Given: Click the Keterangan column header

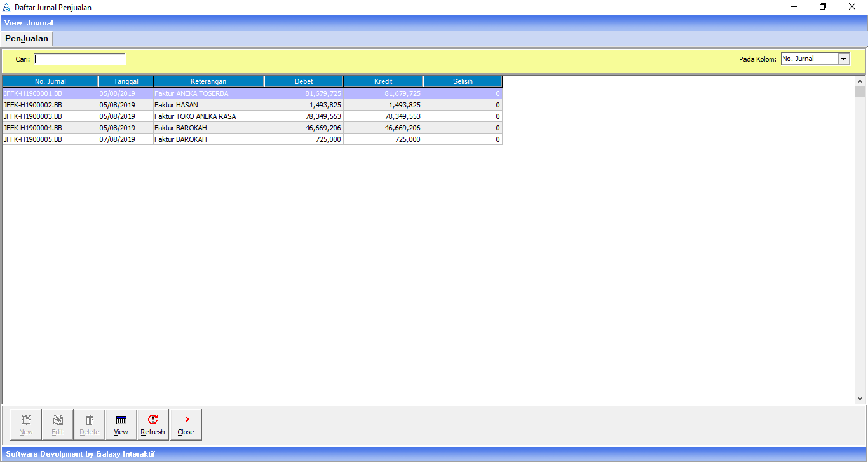Looking at the screenshot, I should [208, 81].
